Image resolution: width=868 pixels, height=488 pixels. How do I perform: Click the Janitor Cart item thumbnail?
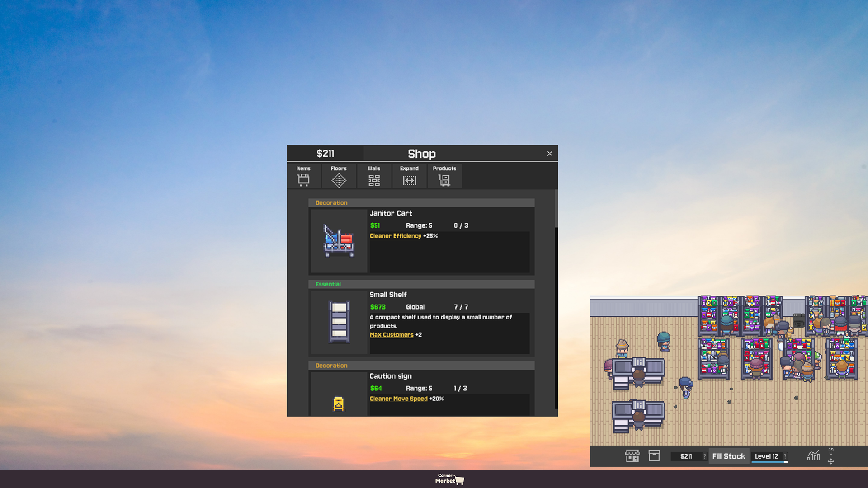(x=338, y=241)
